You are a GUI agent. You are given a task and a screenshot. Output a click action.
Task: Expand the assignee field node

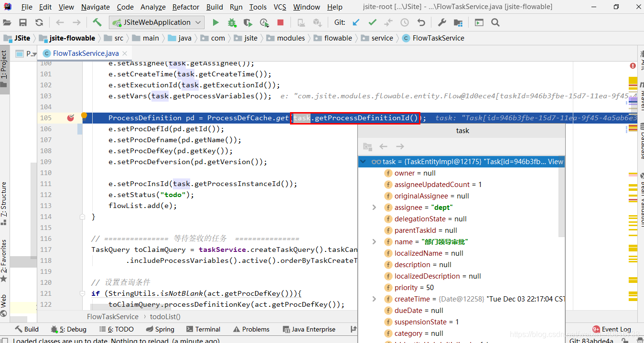374,208
